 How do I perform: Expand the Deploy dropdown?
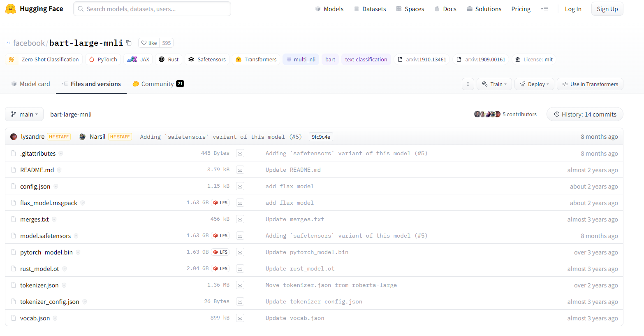click(534, 84)
